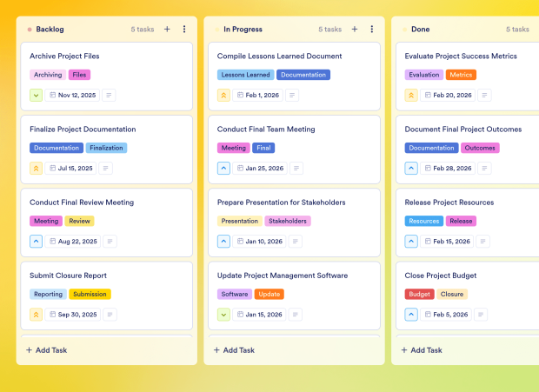
Task: Click description icon on Archive Project Files card
Action: click(x=109, y=96)
